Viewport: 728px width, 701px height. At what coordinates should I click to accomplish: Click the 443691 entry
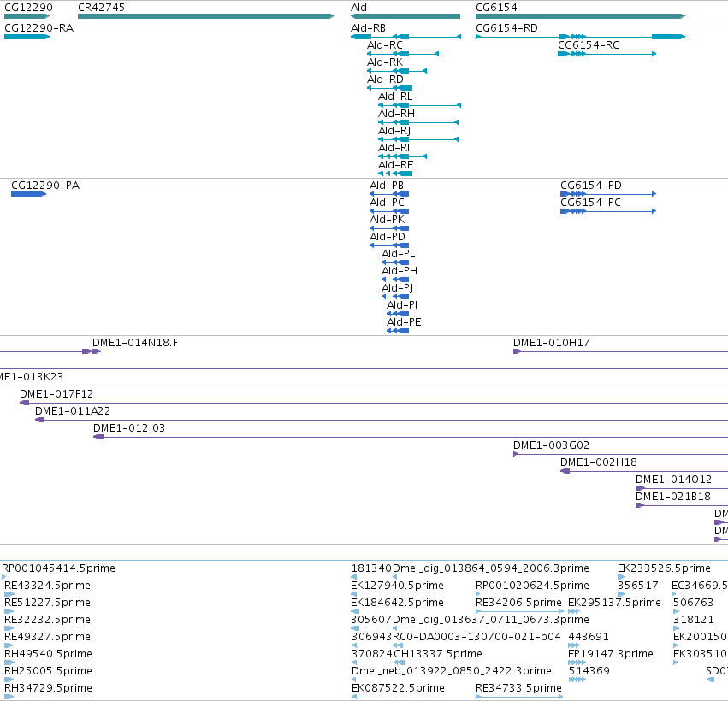pyautogui.click(x=589, y=638)
